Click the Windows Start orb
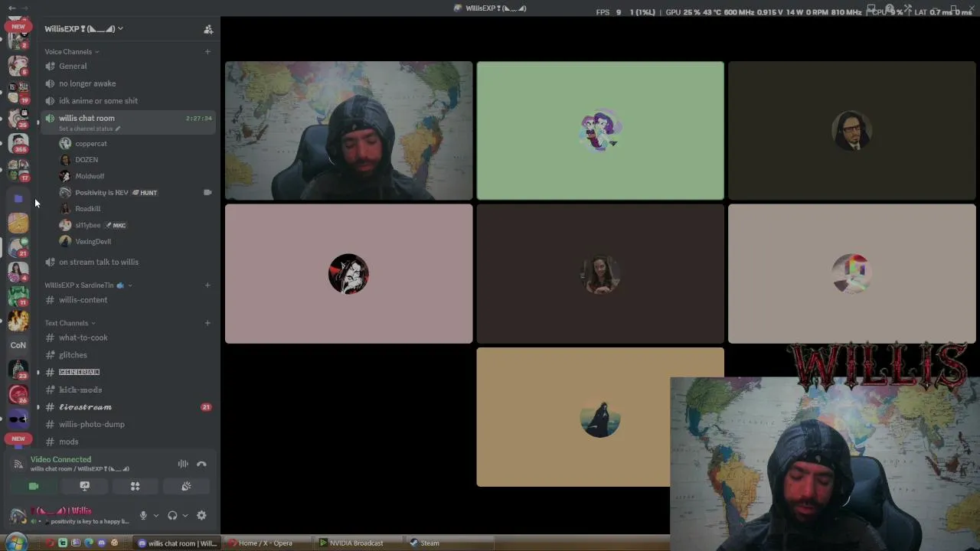 [15, 543]
